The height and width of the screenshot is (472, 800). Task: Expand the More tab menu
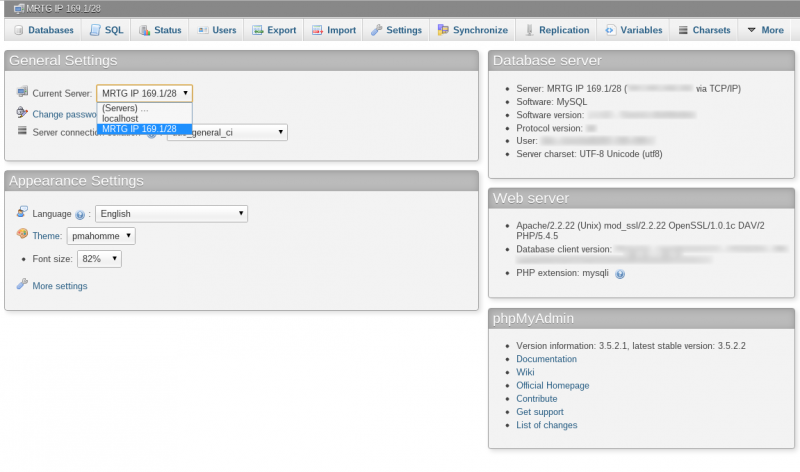[765, 30]
